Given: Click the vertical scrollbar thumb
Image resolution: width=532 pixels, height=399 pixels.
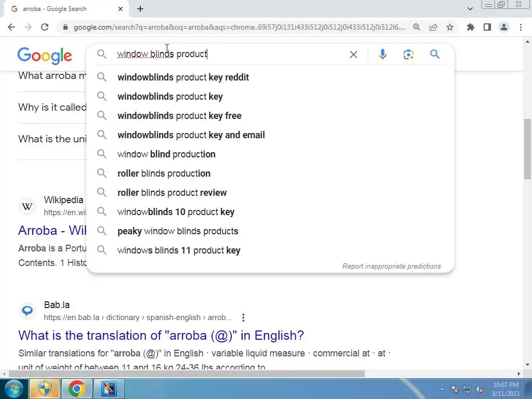Looking at the screenshot, I should [527, 149].
